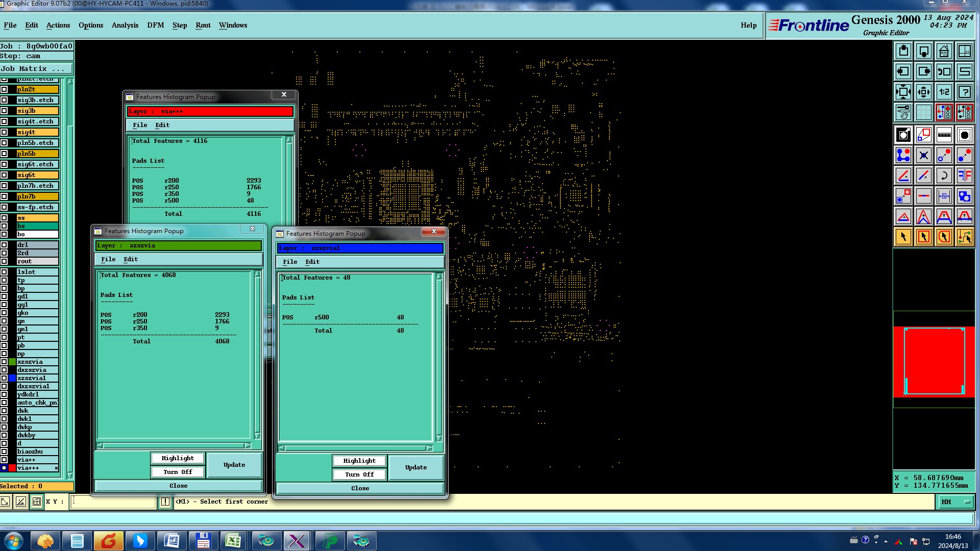
Task: Click the 1:2 scale icon
Action: [944, 92]
